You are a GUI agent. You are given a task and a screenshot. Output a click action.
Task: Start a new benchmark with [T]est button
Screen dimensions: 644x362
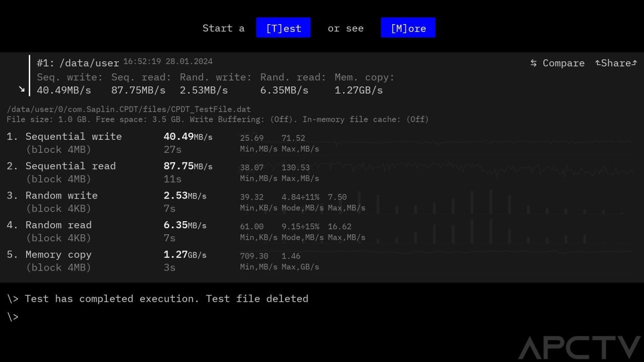(x=283, y=28)
